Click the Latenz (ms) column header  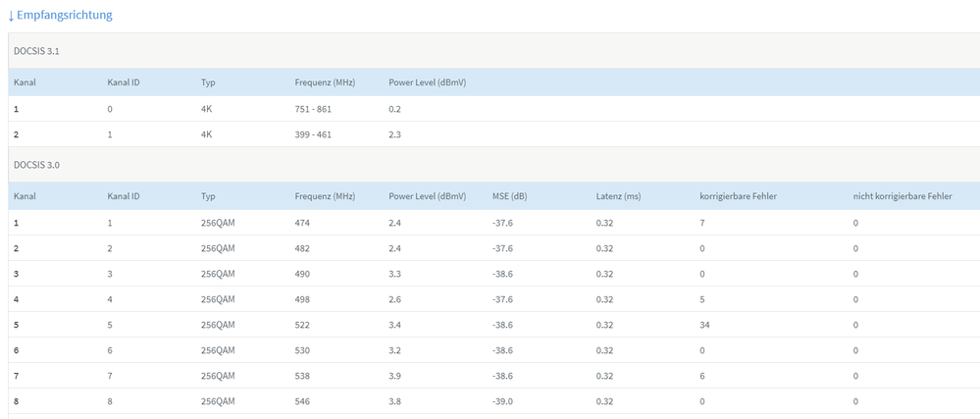pos(618,196)
